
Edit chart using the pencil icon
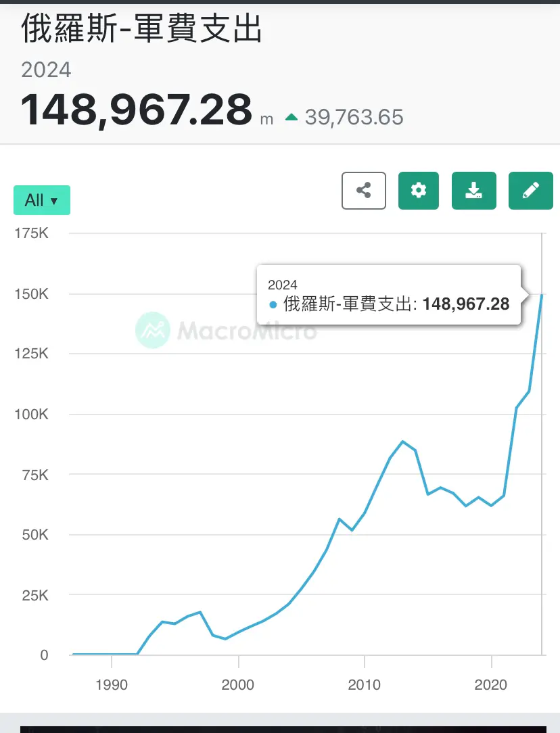click(x=530, y=191)
